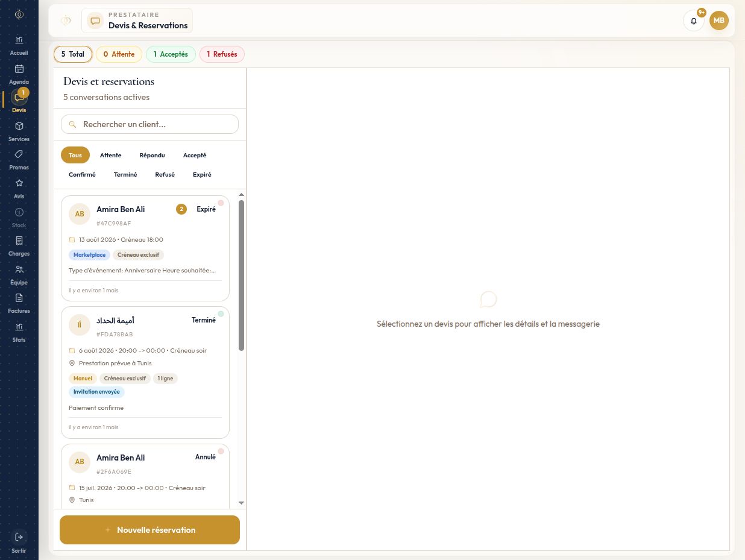Filter conversations by Terminé status
745x560 pixels.
[125, 175]
